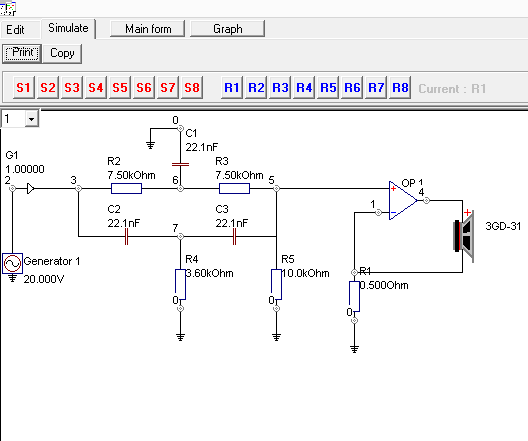The height and width of the screenshot is (441, 528).
Task: Open the Main form button
Action: click(x=148, y=29)
